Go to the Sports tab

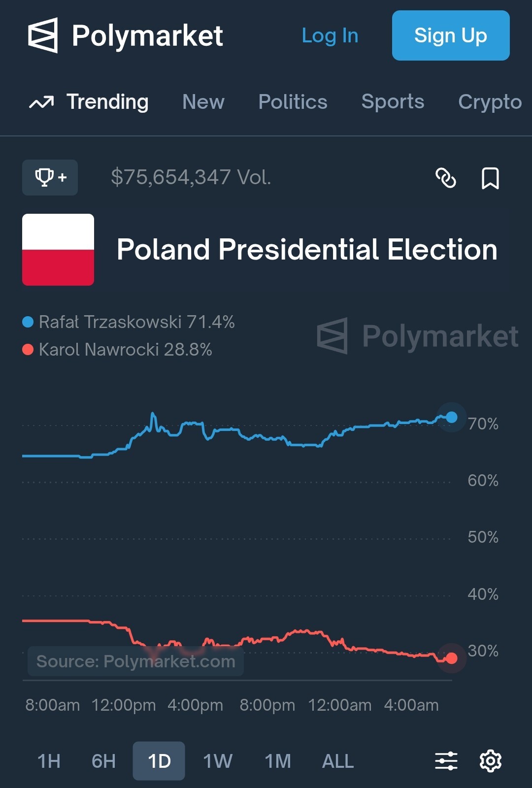click(393, 101)
